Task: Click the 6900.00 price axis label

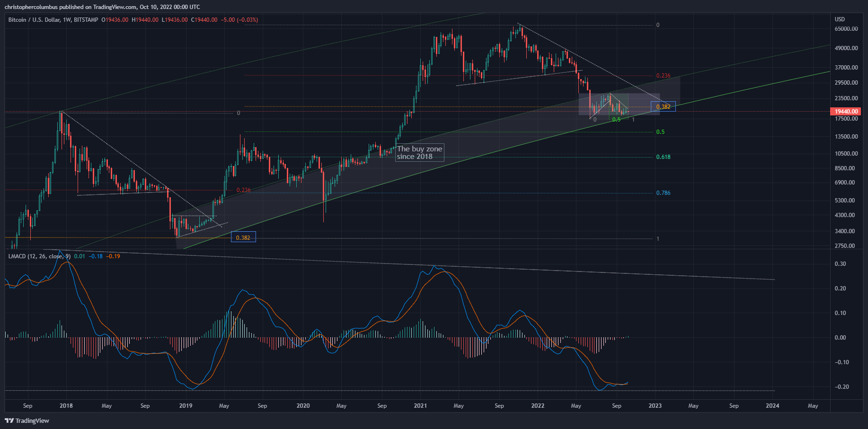Action: (x=845, y=183)
